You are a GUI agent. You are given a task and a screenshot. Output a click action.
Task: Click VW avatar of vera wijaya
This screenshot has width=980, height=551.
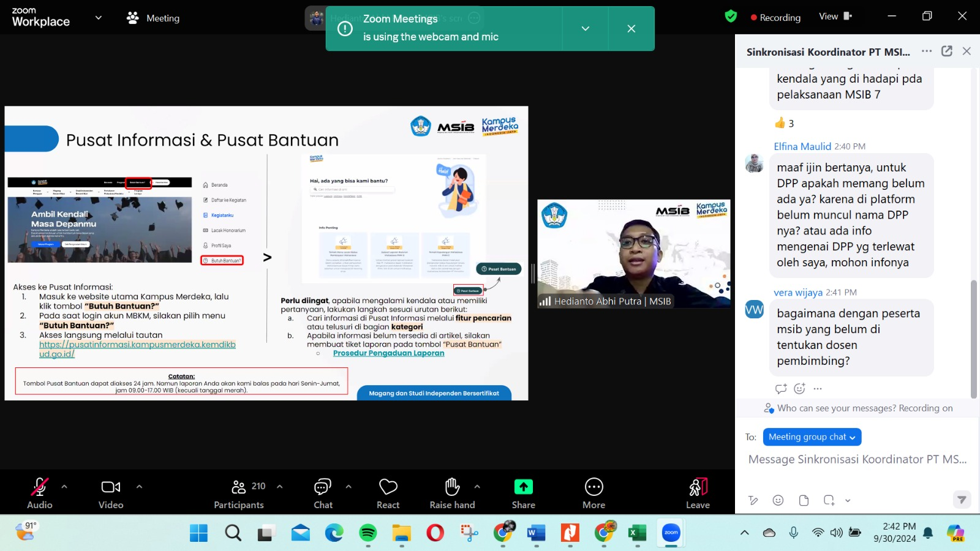(755, 309)
